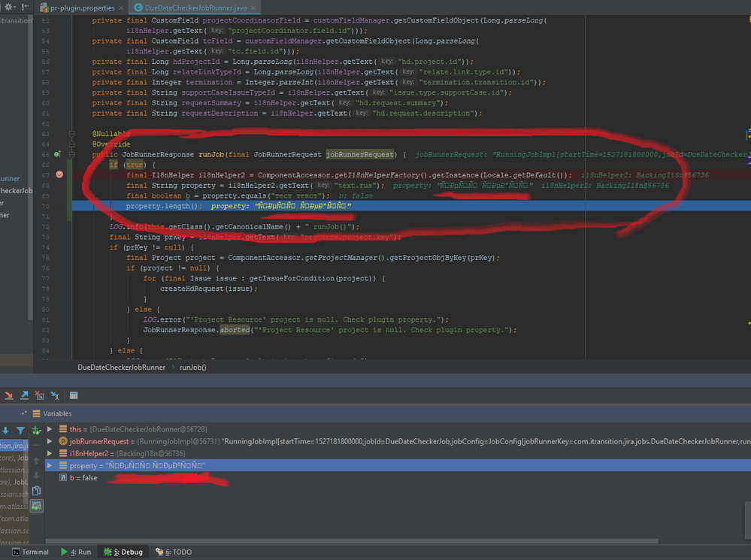751x560 pixels.
Task: Click the duplicate watch copy icon
Action: (36, 491)
